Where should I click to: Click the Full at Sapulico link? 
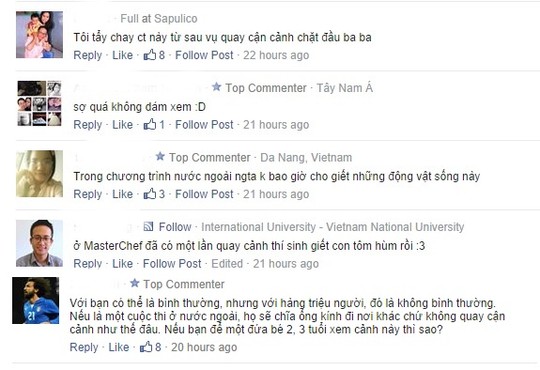(159, 18)
